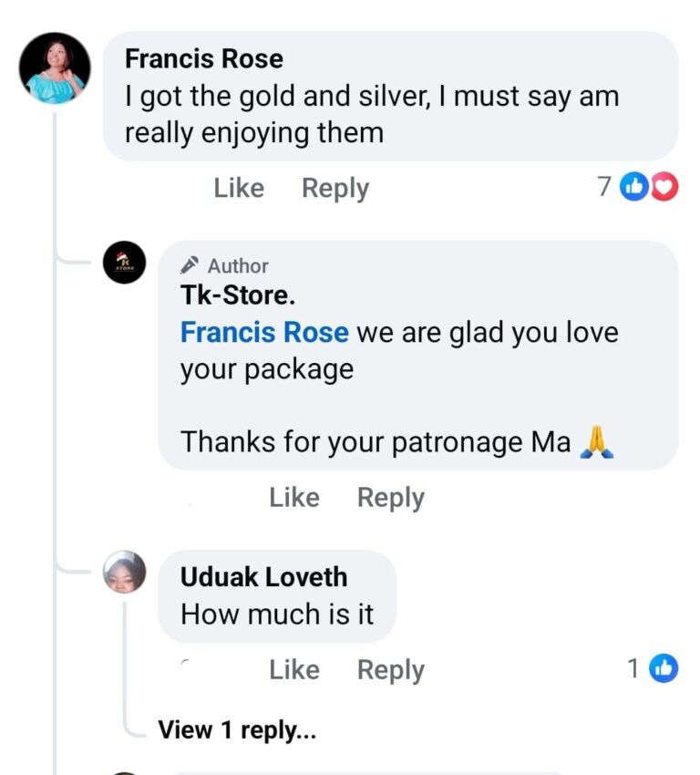Click thumbs-up reaction on Uduak Loveth's comment

pos(664,669)
